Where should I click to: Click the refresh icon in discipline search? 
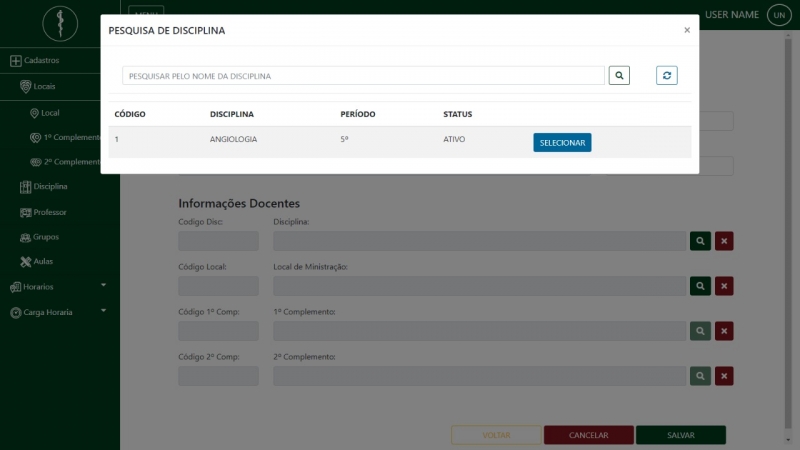tap(667, 75)
